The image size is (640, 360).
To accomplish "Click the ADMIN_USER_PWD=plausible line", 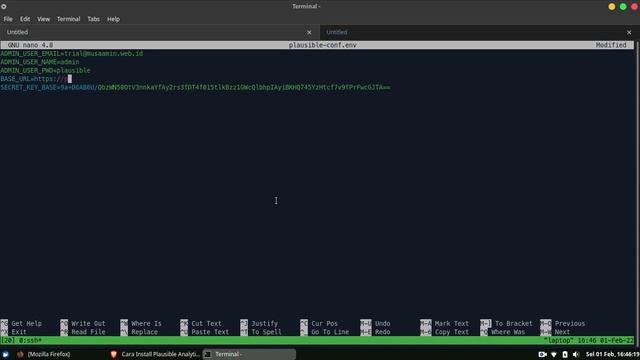I will pos(45,71).
